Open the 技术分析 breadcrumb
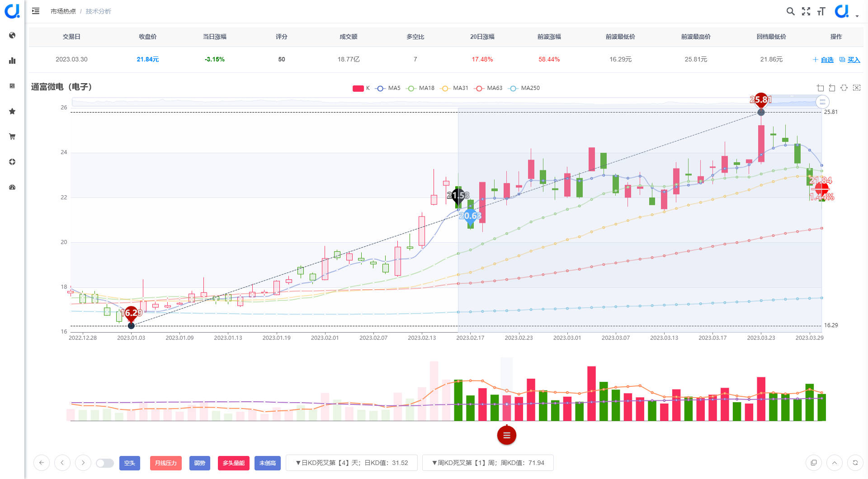Image resolution: width=868 pixels, height=479 pixels. 99,11
